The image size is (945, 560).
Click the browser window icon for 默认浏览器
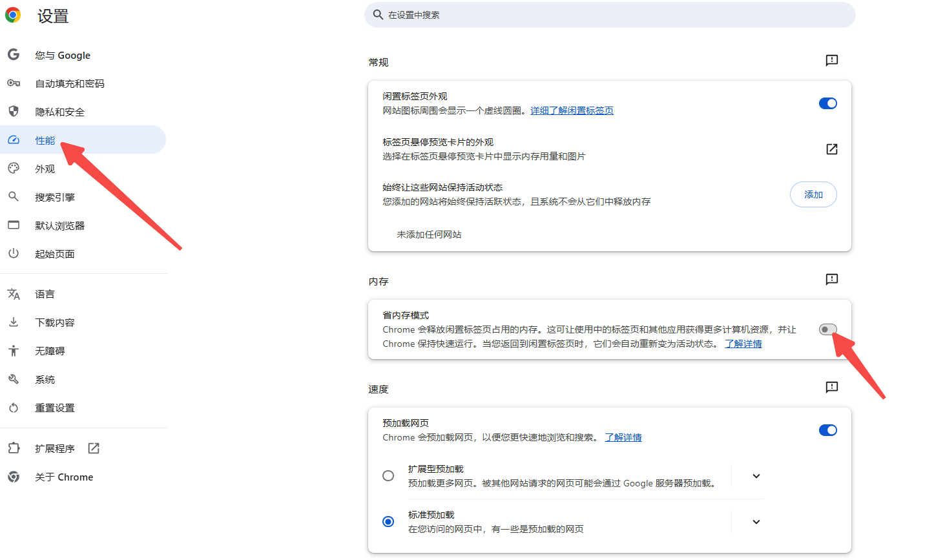point(14,225)
